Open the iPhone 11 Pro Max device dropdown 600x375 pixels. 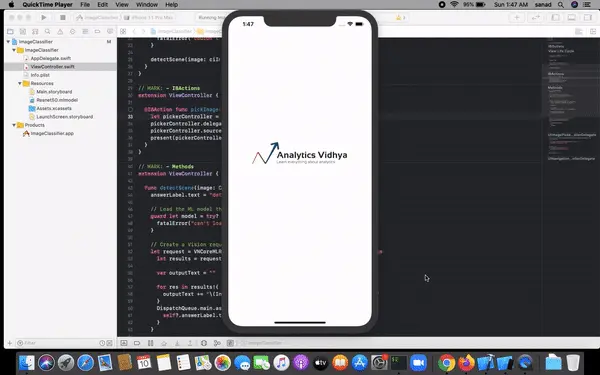152,18
